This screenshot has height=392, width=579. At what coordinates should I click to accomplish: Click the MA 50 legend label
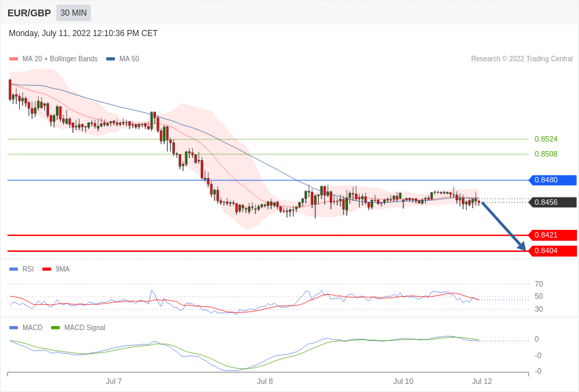[x=129, y=59]
